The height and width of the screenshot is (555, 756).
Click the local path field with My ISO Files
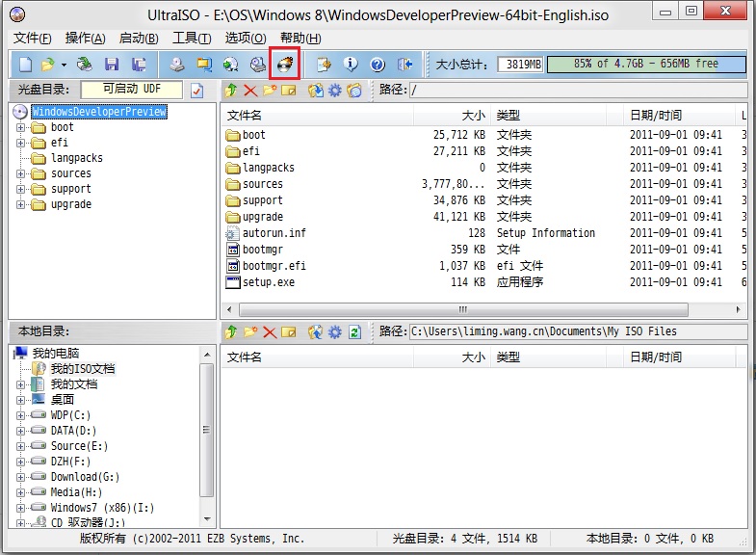click(x=578, y=331)
